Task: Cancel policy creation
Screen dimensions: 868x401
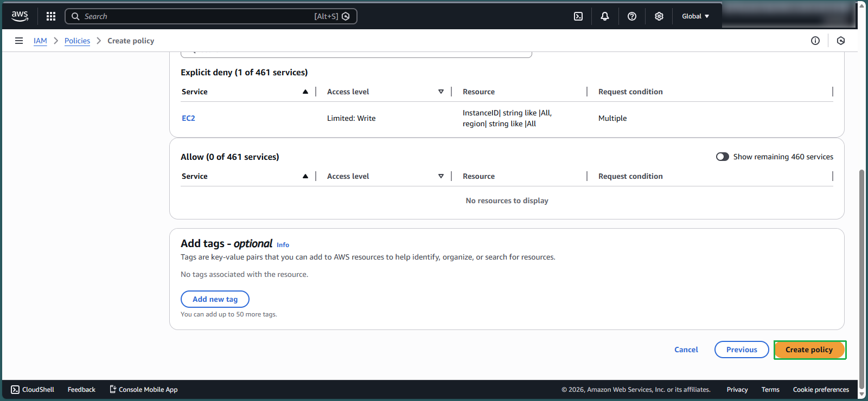Action: 686,350
